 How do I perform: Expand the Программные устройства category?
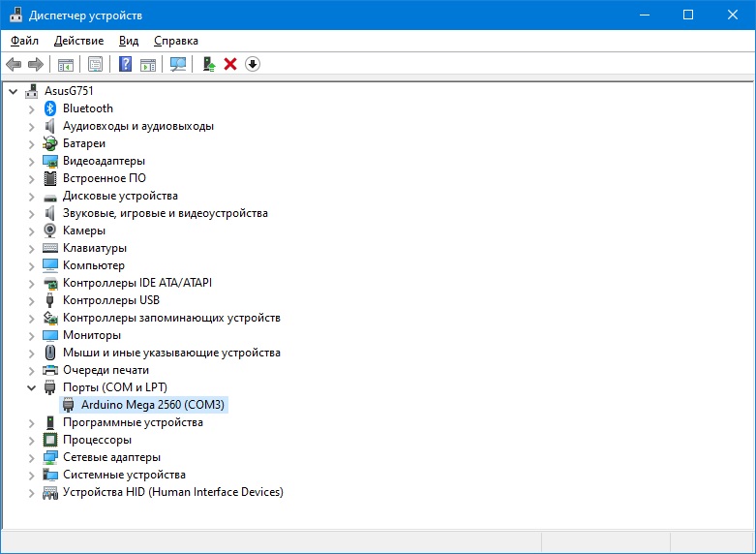click(x=31, y=422)
